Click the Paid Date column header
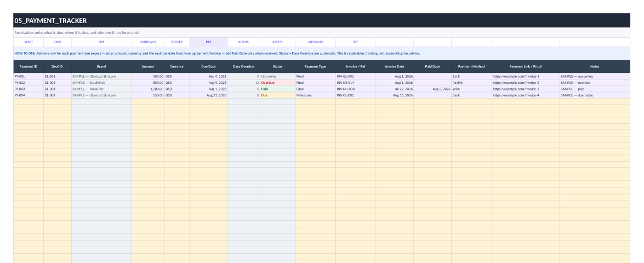 [x=432, y=66]
